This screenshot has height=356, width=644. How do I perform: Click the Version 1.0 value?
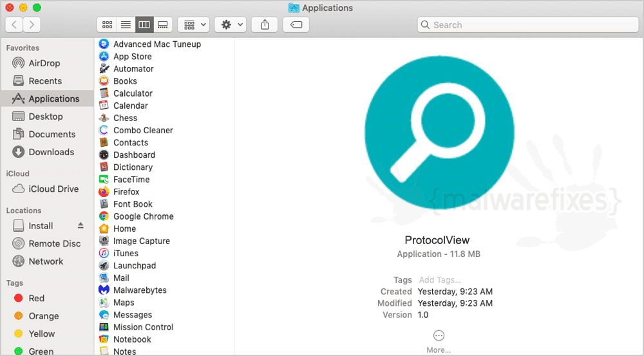point(423,315)
